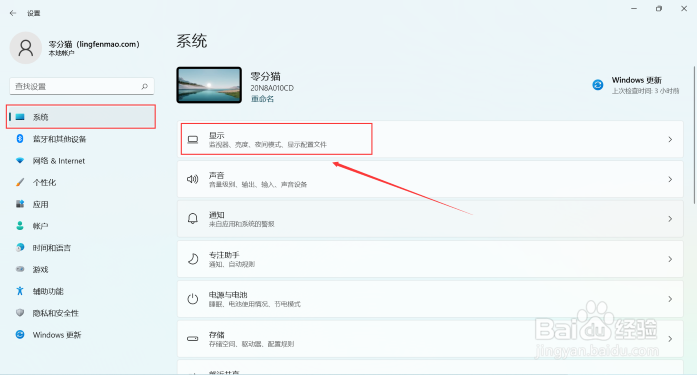The height and width of the screenshot is (375, 697).
Task: Click the privacy shield icon
Action: [x=20, y=313]
